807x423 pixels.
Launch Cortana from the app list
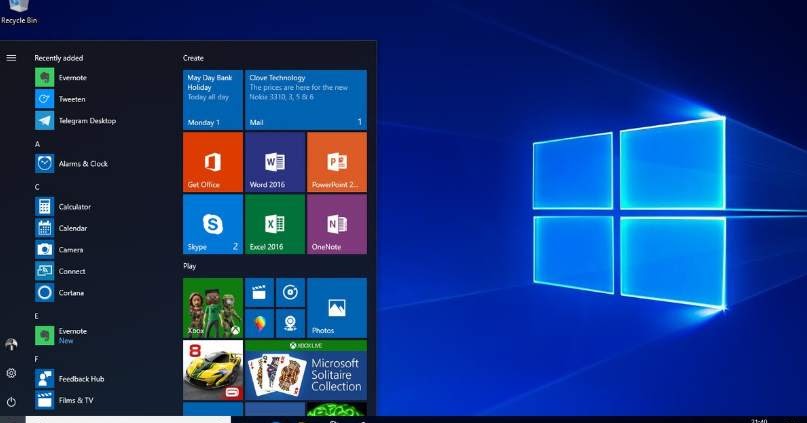point(60,293)
